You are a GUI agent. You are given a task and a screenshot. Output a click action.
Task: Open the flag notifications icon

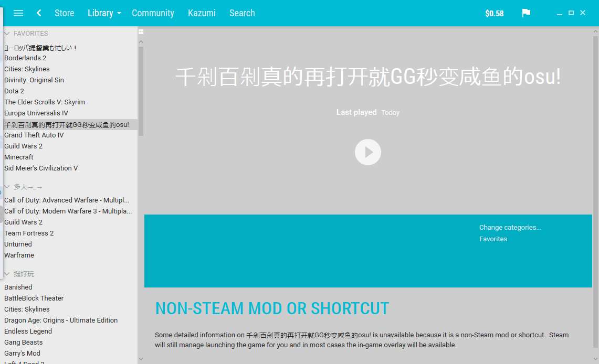tap(526, 13)
